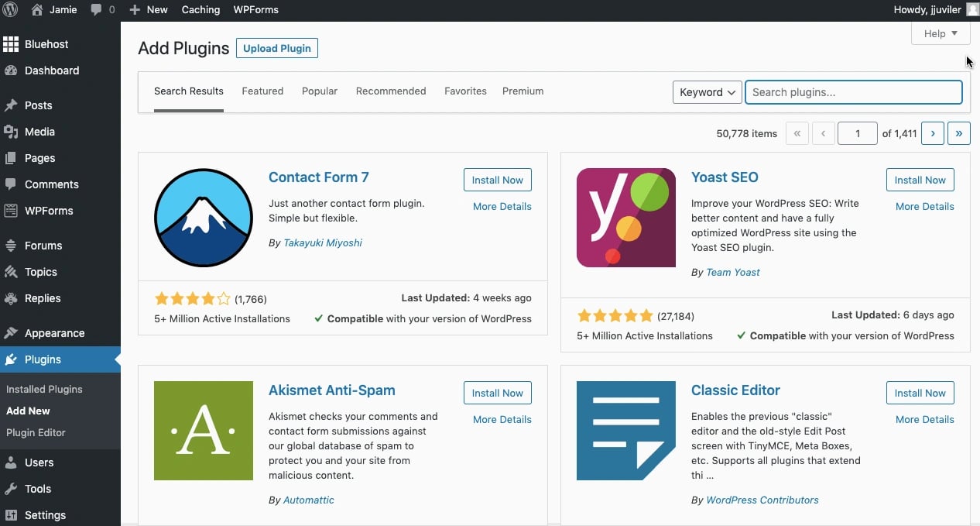
Task: Click the WordPress logo in admin bar
Action: 10,9
